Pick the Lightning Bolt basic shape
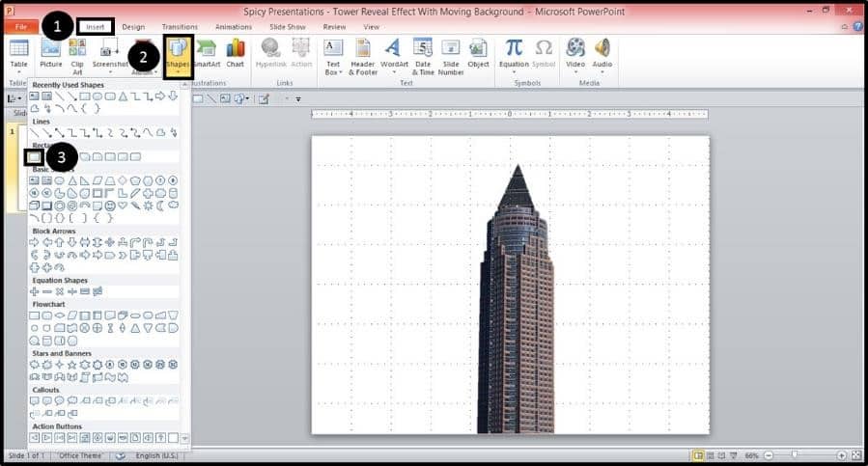868x466 pixels. (x=135, y=206)
